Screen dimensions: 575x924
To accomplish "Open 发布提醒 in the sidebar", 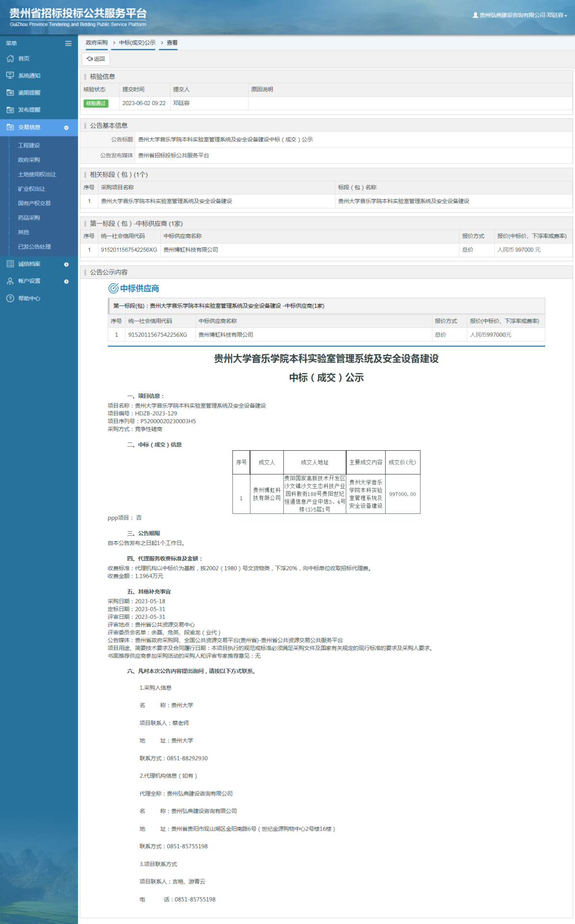I will pos(29,110).
